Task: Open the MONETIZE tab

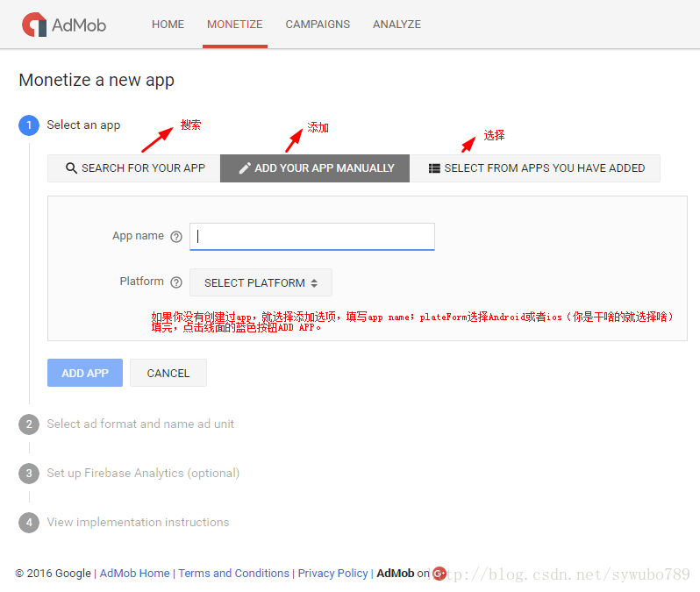Action: [235, 24]
